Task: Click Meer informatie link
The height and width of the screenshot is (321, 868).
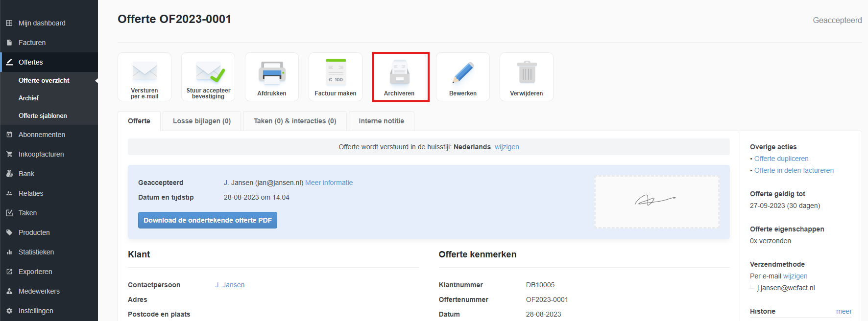Action: pyautogui.click(x=329, y=183)
